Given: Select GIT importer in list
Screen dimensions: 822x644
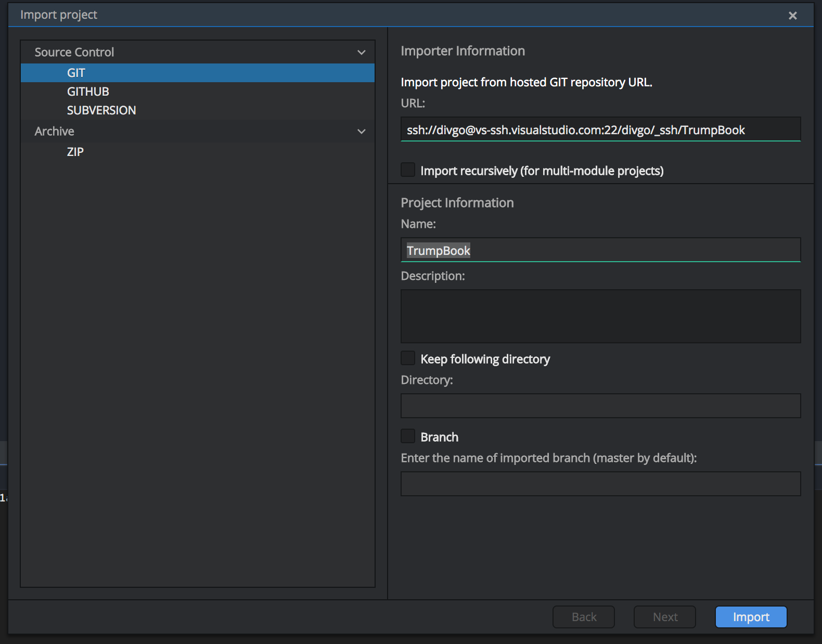Looking at the screenshot, I should click(76, 73).
